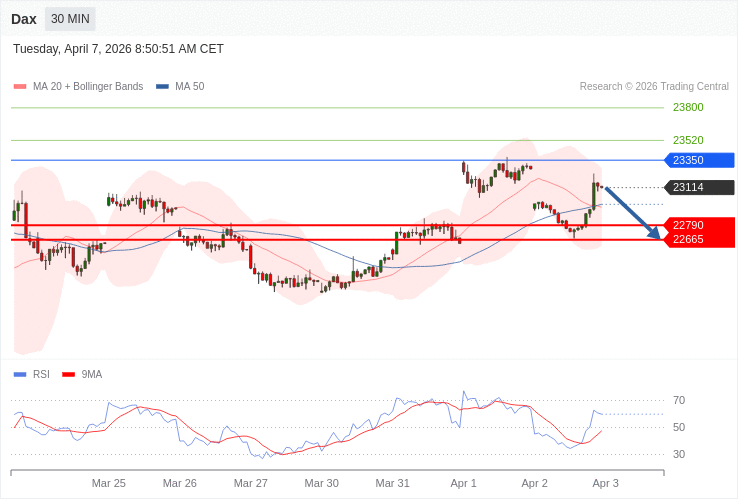Screen dimensions: 738x500
Task: Click the blue downward forecast arrow
Action: coord(633,212)
